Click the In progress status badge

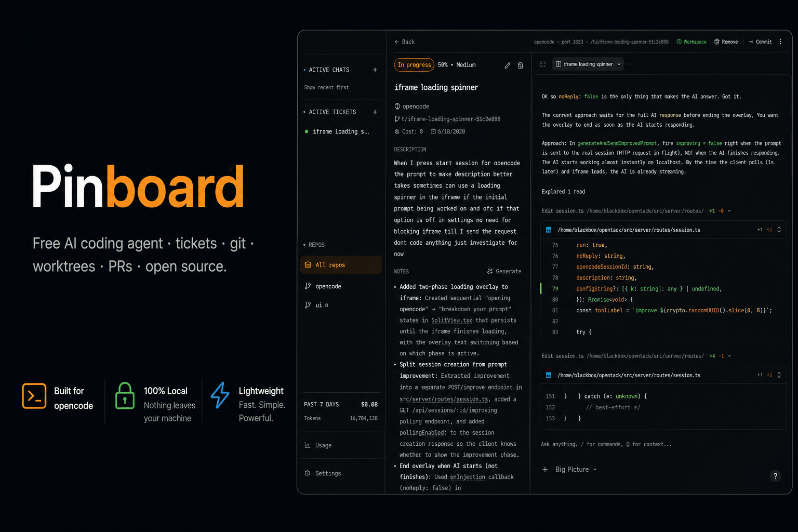(414, 65)
